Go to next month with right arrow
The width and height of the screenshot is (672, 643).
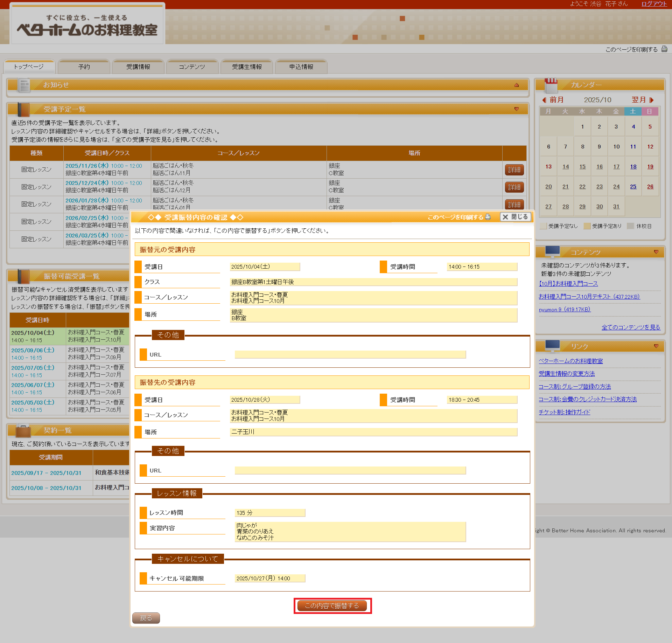coord(651,100)
